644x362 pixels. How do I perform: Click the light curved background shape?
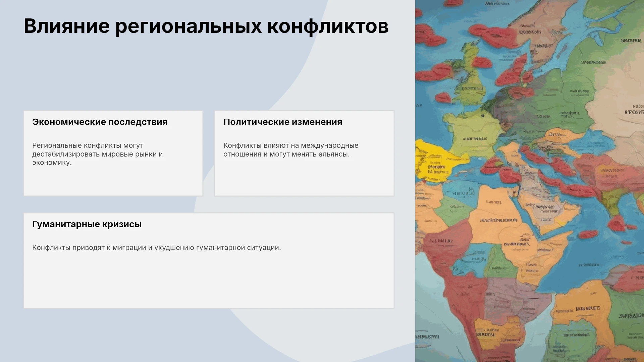tap(362, 67)
